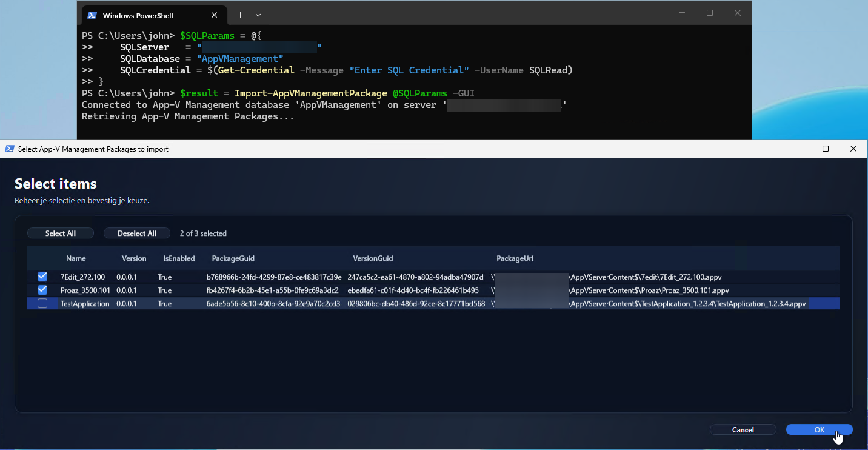Confirm the import with OK
Image resolution: width=868 pixels, height=450 pixels.
(819, 429)
